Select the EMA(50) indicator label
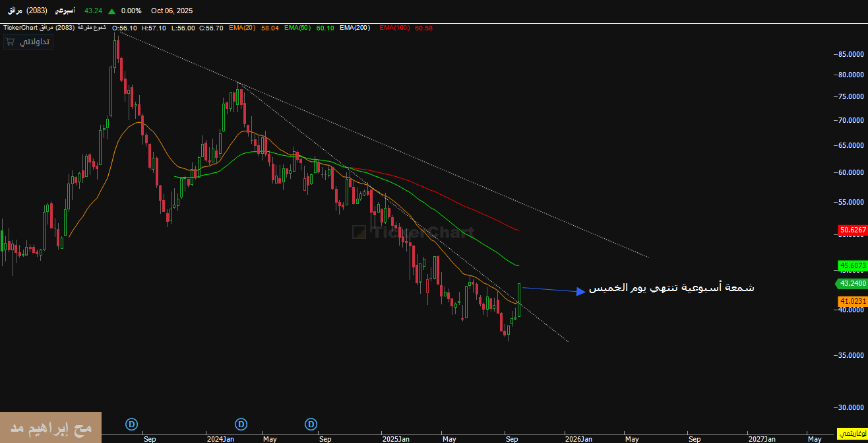This screenshot has width=868, height=443. tap(297, 28)
